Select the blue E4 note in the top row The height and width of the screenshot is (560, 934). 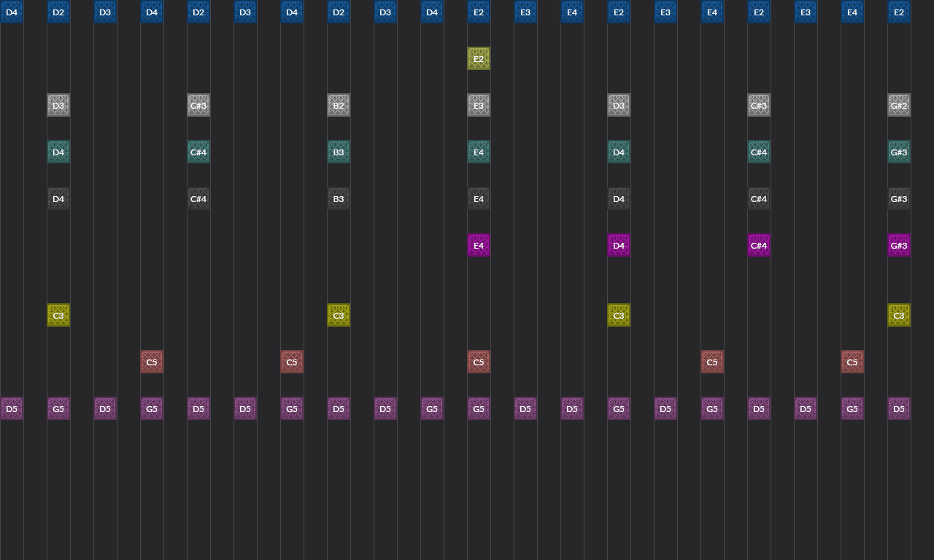pyautogui.click(x=572, y=12)
